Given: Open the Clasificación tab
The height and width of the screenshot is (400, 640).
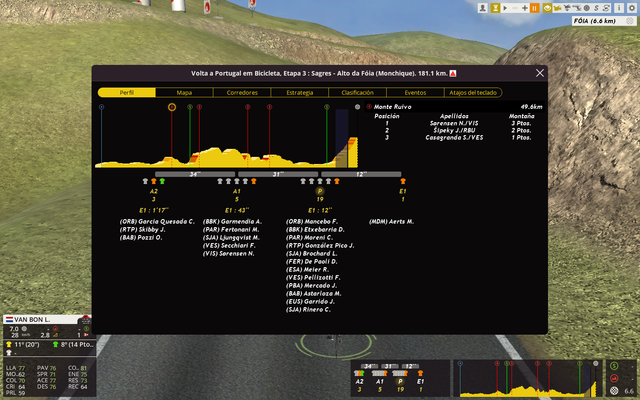Looking at the screenshot, I should [x=358, y=93].
